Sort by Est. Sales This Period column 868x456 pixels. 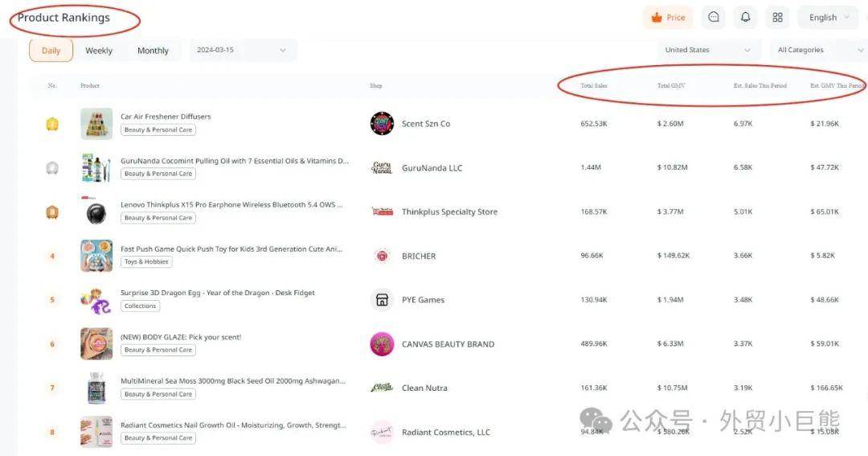[x=760, y=86]
